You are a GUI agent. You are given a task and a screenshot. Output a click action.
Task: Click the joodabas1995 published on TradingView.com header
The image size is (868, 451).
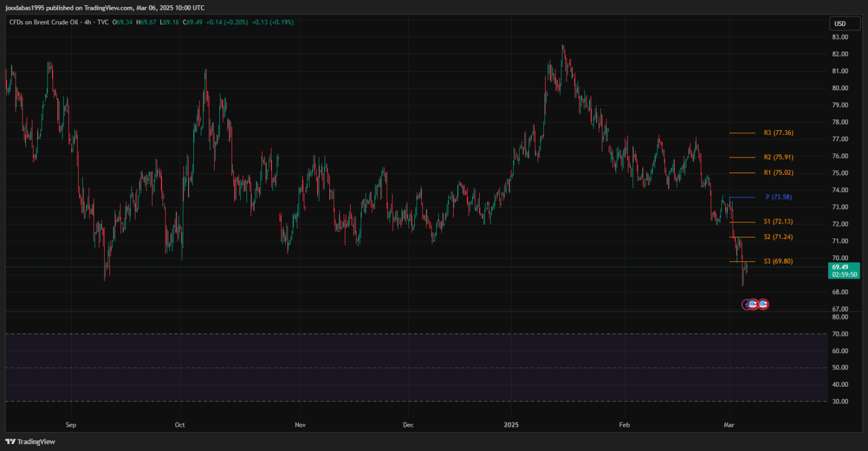[x=104, y=8]
